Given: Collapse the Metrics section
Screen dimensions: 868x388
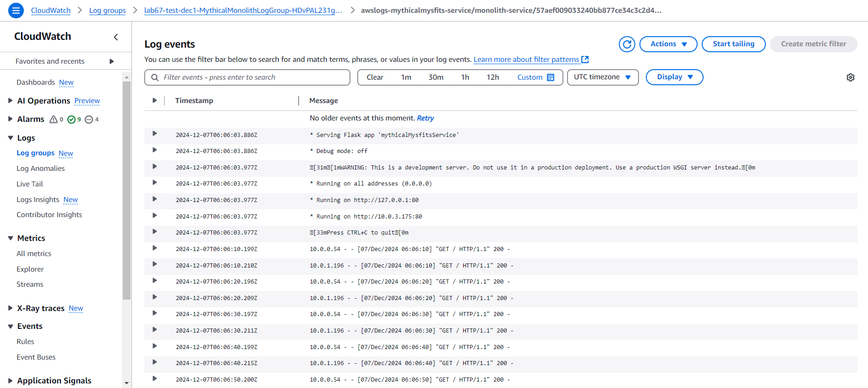Looking at the screenshot, I should [10, 238].
